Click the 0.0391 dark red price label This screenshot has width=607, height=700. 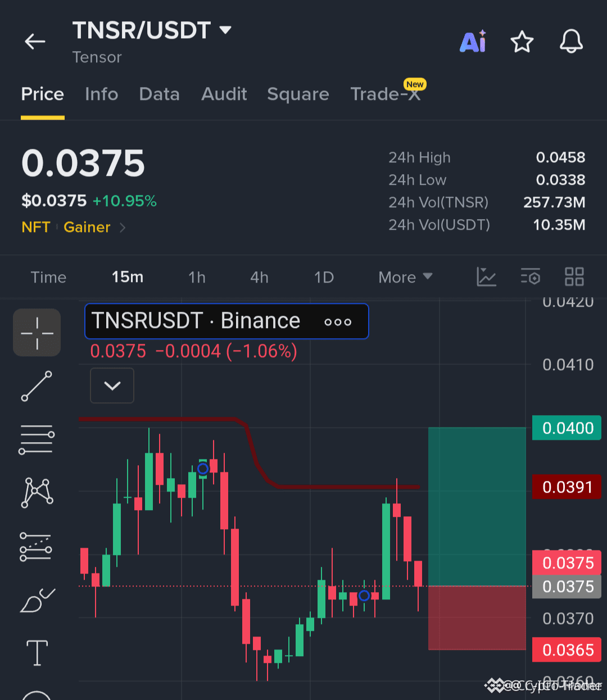coord(567,487)
